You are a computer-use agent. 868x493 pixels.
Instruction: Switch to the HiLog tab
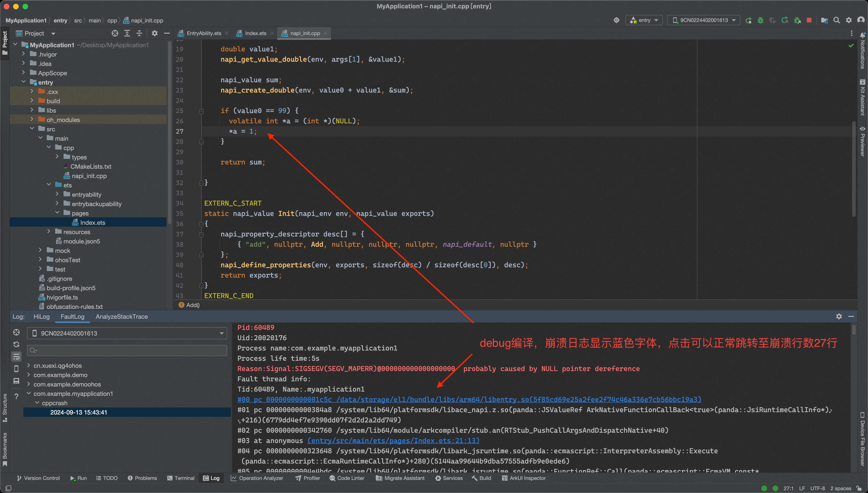click(41, 317)
